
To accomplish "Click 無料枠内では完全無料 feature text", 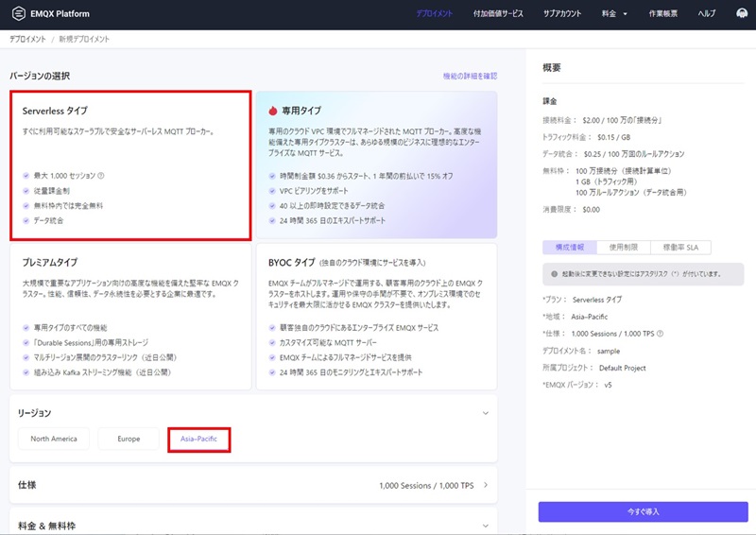I will 68,205.
